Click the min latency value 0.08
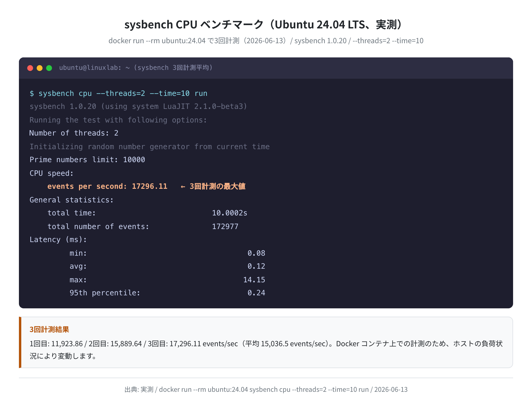The width and height of the screenshot is (532, 406). coord(256,253)
